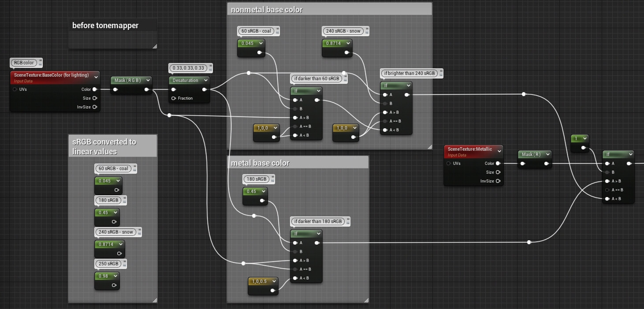
Task: Toggle the comment bubble on '240 sRGB - snow' label
Action: click(x=367, y=29)
